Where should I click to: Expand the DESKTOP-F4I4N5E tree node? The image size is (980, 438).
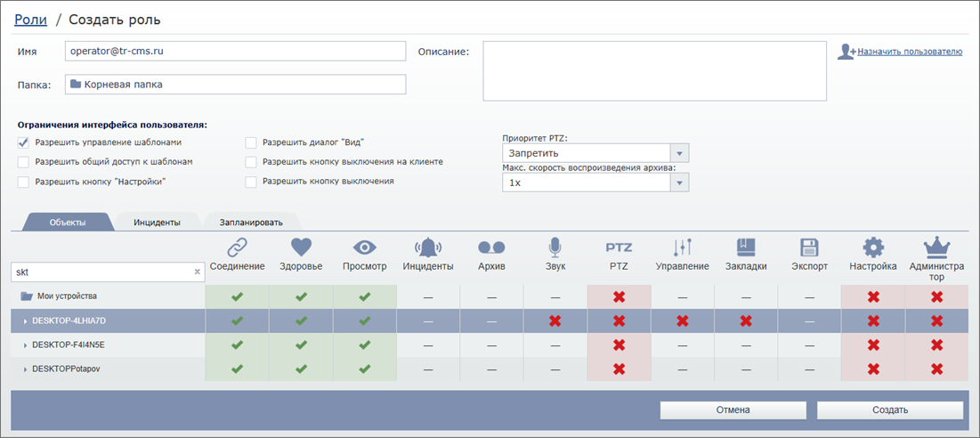point(25,344)
